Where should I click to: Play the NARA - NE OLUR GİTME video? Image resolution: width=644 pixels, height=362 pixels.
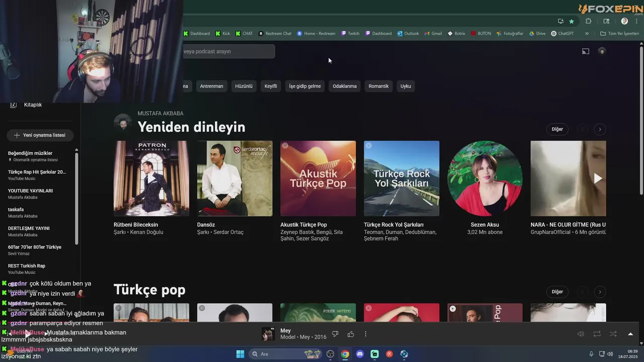pyautogui.click(x=569, y=178)
